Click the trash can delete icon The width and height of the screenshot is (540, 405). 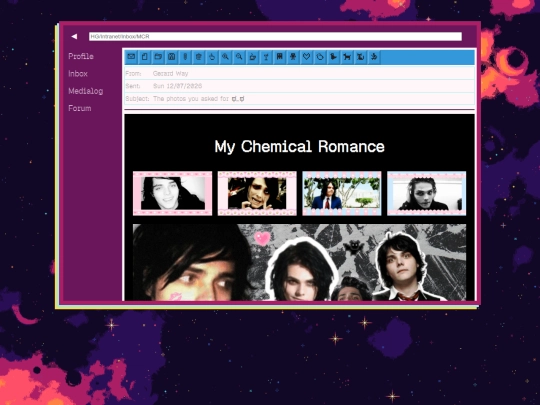[198, 57]
